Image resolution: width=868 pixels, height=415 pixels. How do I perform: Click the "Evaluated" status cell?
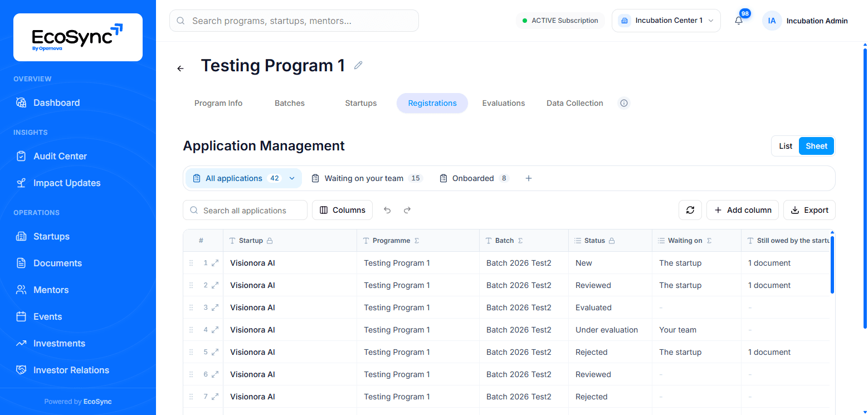point(610,307)
